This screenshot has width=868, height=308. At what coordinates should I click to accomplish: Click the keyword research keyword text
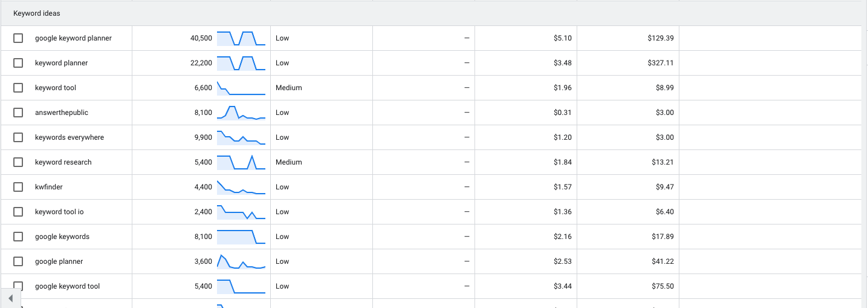pos(63,162)
